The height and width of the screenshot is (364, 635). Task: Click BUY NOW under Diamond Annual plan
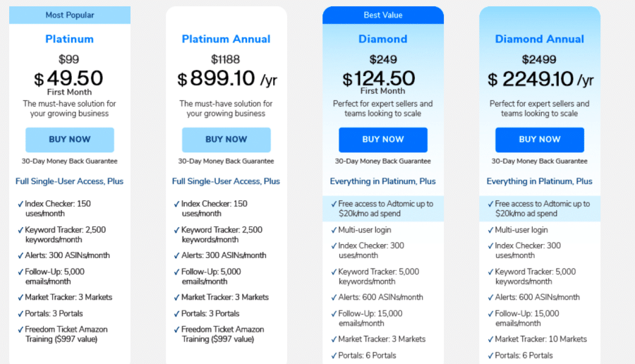click(540, 140)
